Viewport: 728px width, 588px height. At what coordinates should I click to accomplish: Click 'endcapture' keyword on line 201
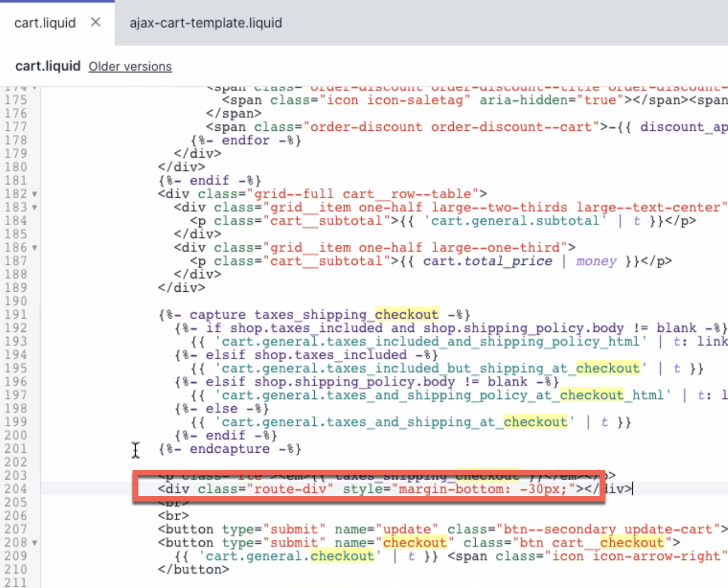pos(230,449)
